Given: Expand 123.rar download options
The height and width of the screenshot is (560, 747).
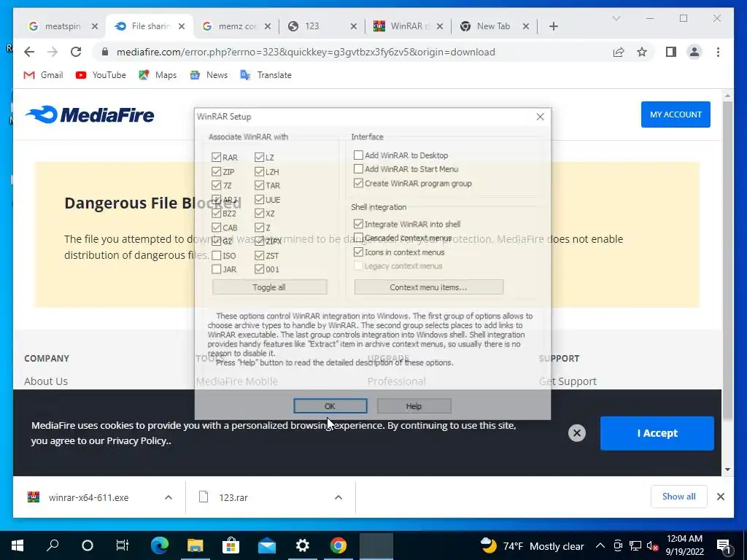Looking at the screenshot, I should tap(338, 497).
